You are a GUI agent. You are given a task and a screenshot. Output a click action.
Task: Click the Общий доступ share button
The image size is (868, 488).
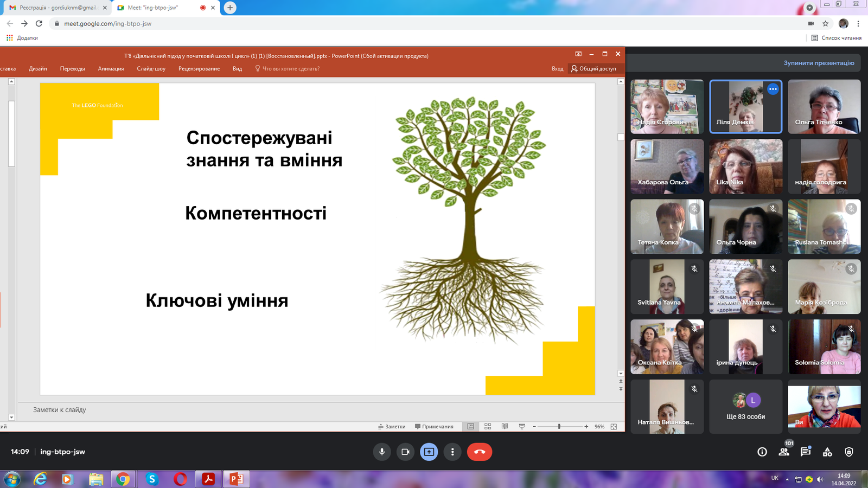click(x=593, y=69)
